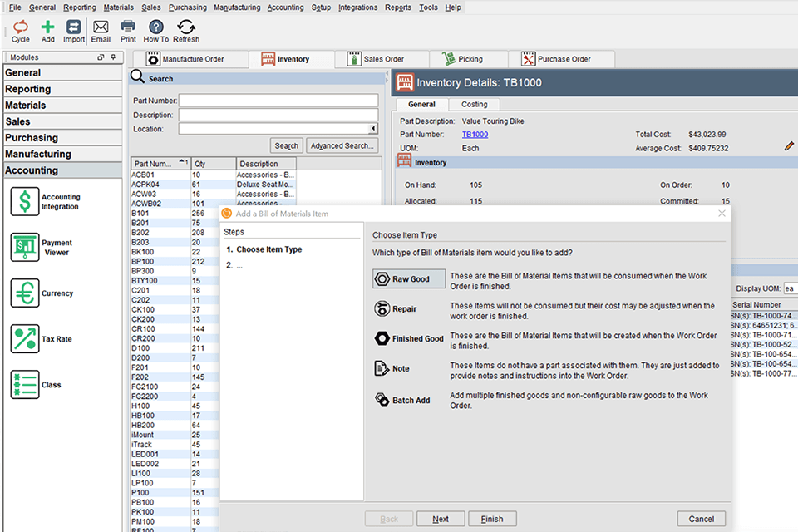Image resolution: width=798 pixels, height=532 pixels.
Task: Open the Help menu
Action: 452,7
